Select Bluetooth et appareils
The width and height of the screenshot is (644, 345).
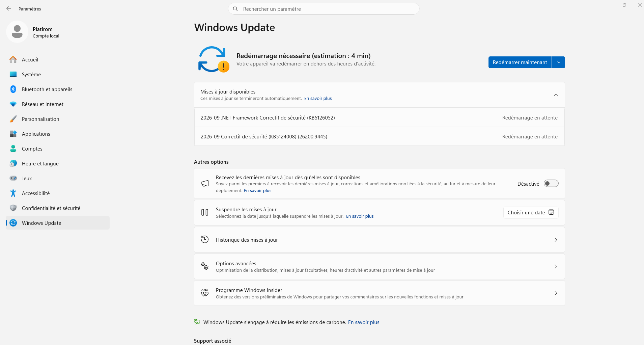click(x=58, y=89)
